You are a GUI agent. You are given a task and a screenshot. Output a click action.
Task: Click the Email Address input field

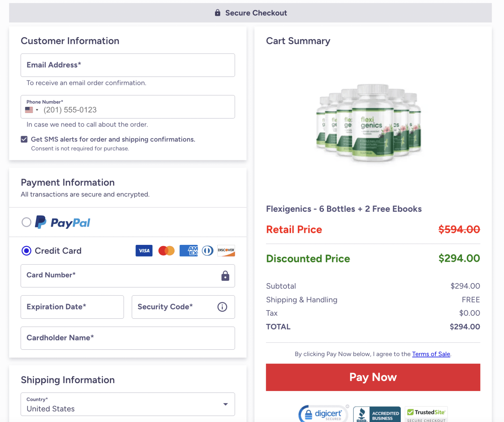128,65
